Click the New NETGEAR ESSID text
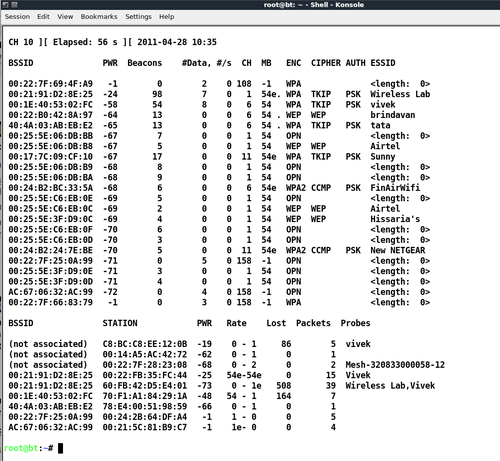 tap(398, 250)
